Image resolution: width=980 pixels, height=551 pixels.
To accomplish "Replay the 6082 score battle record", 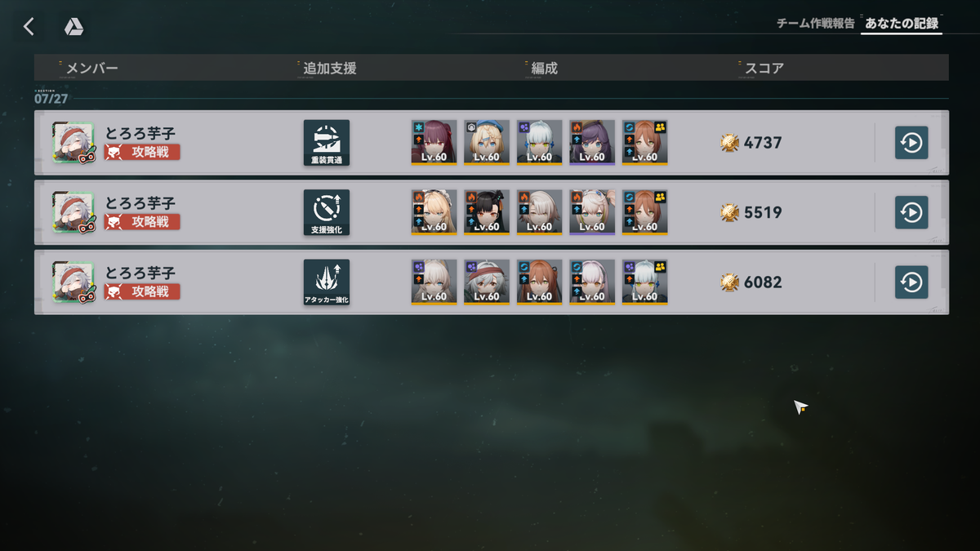I will 911,282.
